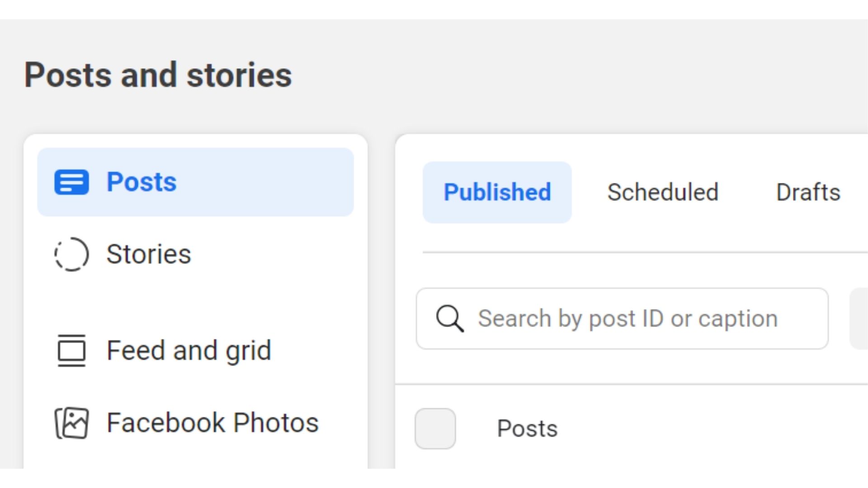Select the Posts label in sidebar

(142, 182)
